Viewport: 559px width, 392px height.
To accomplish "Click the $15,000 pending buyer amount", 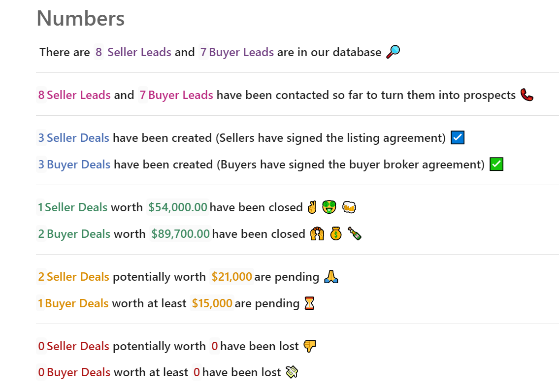I will click(212, 303).
